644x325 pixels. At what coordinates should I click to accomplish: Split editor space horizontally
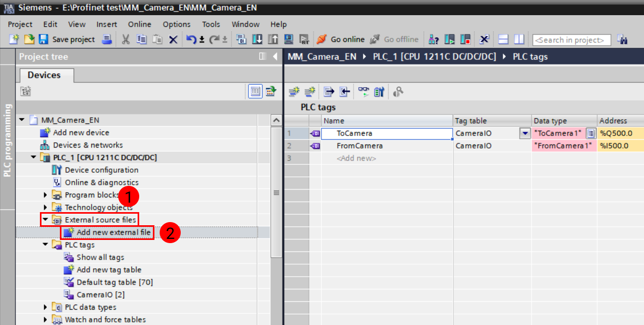point(503,39)
